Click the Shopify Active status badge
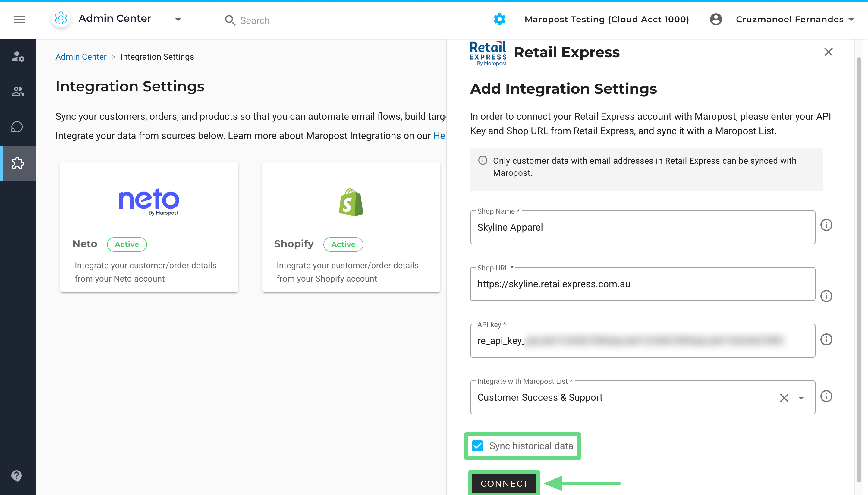 (x=343, y=244)
